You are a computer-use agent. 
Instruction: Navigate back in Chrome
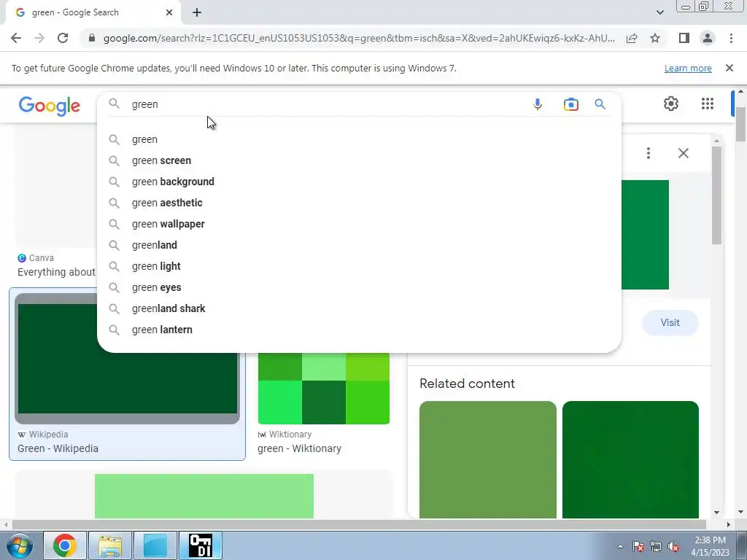pyautogui.click(x=16, y=38)
